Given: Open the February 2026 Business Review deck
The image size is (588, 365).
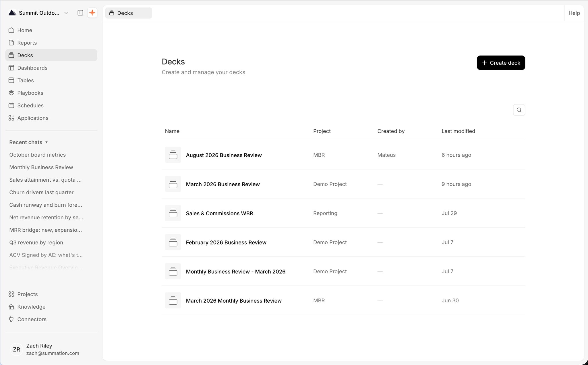Looking at the screenshot, I should point(226,242).
